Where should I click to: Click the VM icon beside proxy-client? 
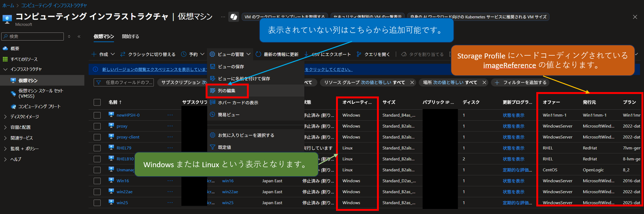point(111,137)
